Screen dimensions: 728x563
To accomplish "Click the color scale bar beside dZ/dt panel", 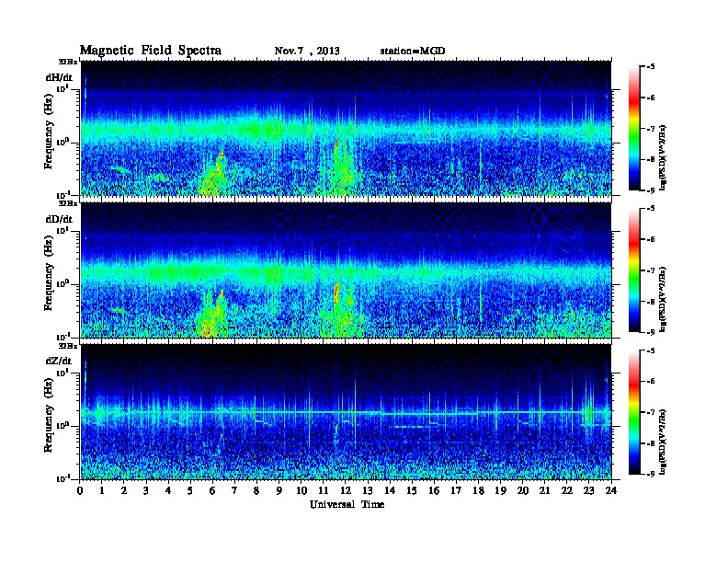I will coord(634,412).
